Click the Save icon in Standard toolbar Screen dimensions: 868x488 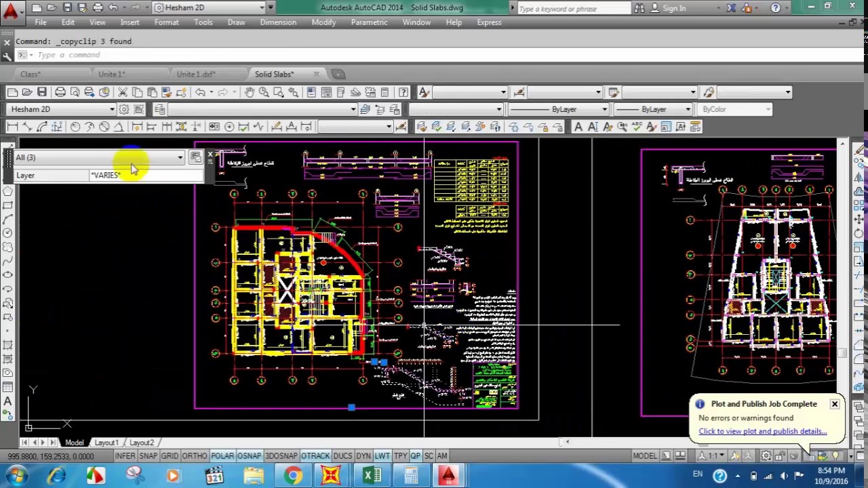click(42, 92)
